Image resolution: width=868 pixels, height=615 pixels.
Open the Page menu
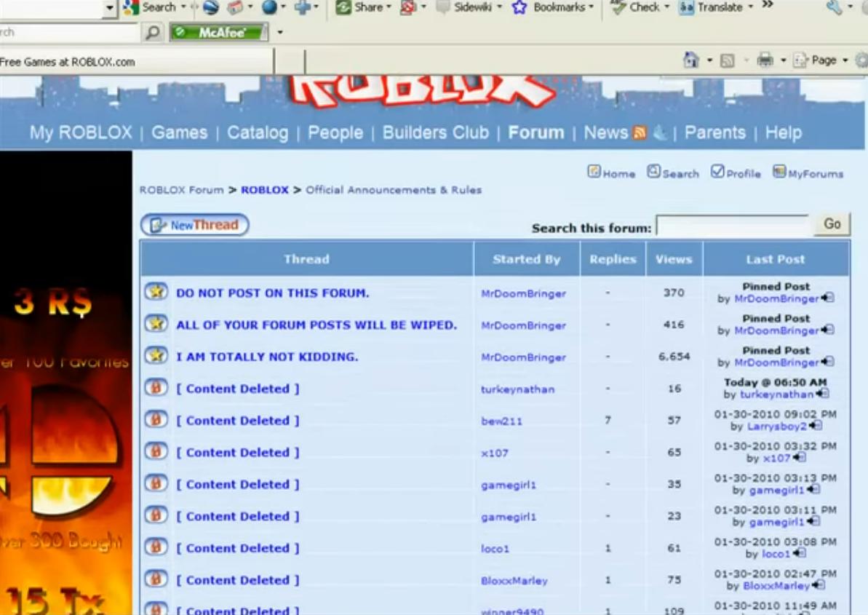(x=821, y=60)
